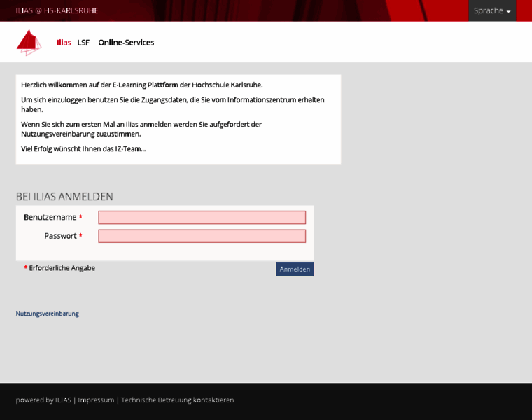Follow the powered by ILIAS footer link
The image size is (532, 420).
43,400
